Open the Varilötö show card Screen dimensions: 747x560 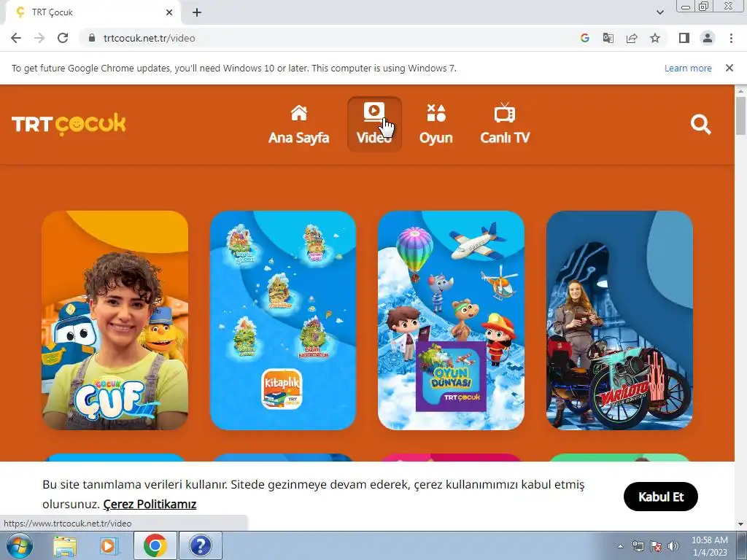coord(619,321)
